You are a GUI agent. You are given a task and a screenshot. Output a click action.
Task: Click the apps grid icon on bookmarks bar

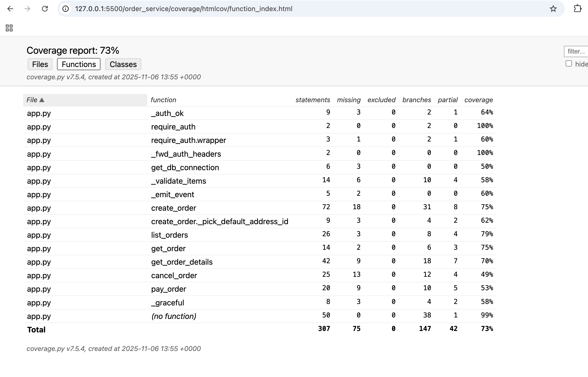coord(9,28)
